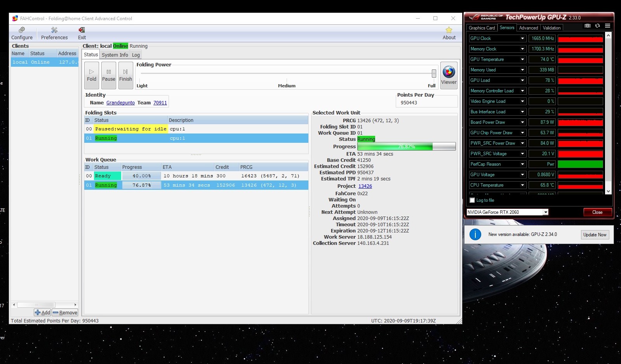Click GPU-Z refresh icon
Viewport: 621px width, 364px height.
598,26
